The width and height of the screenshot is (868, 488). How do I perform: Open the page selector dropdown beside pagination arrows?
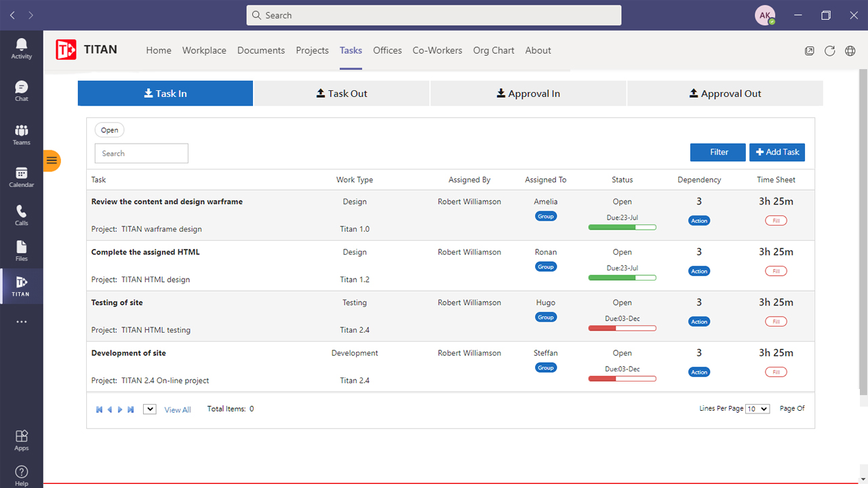coord(149,409)
